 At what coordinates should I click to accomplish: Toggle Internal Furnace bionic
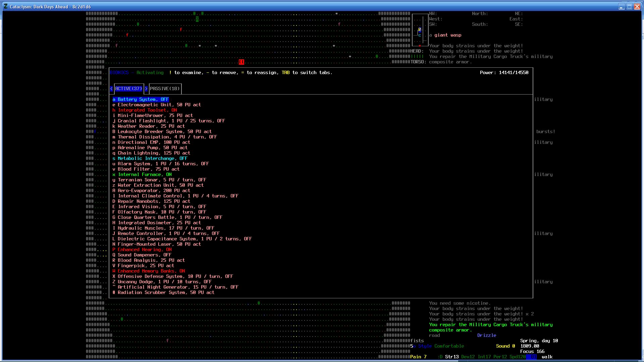[142, 175]
